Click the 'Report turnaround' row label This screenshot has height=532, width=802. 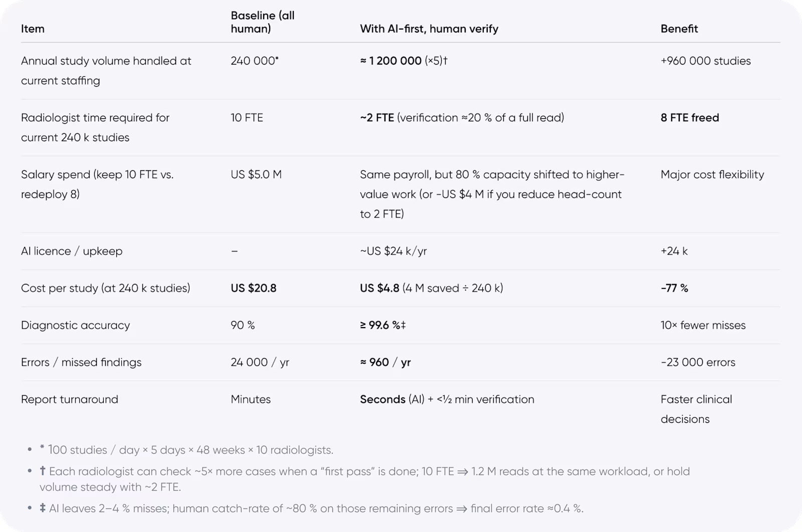(70, 399)
